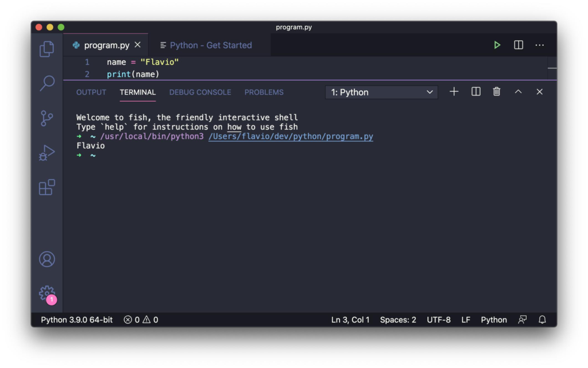Screen dimensions: 588x368
Task: Open the Extensions view
Action: tap(47, 187)
